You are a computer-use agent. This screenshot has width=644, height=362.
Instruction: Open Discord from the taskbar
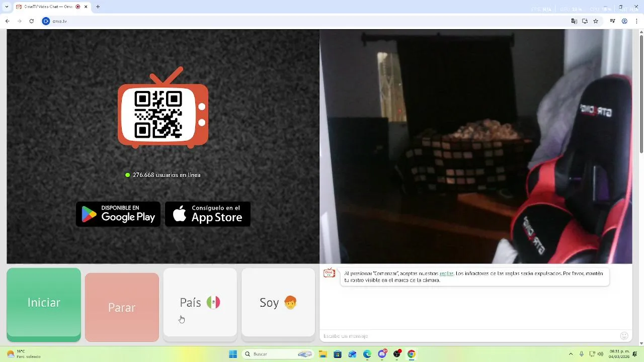[x=382, y=354]
